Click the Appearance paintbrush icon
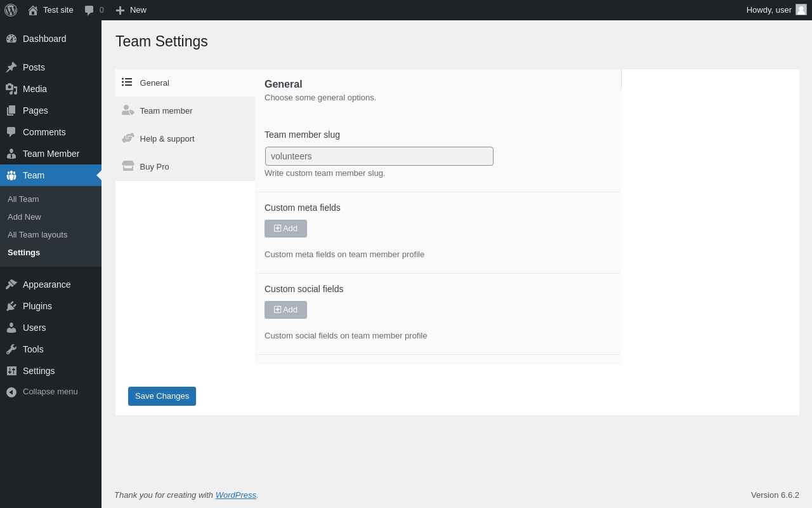This screenshot has width=812, height=508. point(11,284)
